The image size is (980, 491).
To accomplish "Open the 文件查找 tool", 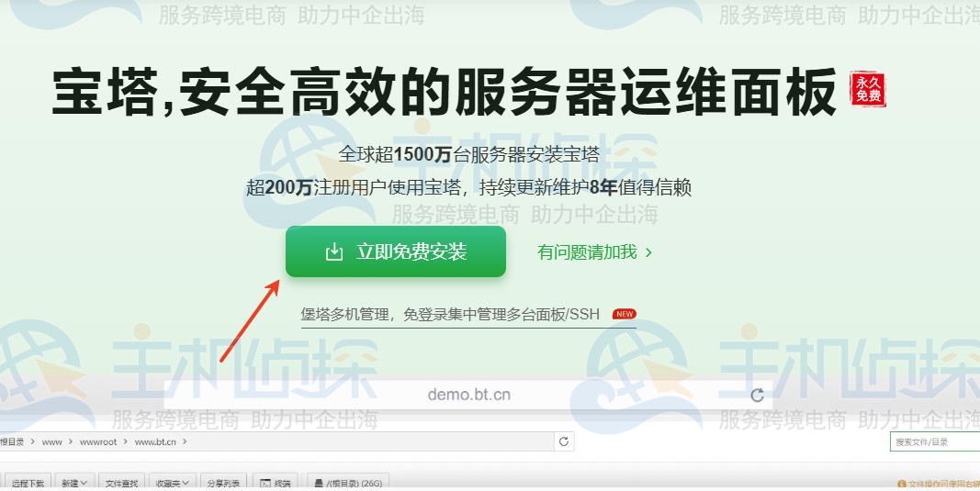I will pyautogui.click(x=121, y=482).
